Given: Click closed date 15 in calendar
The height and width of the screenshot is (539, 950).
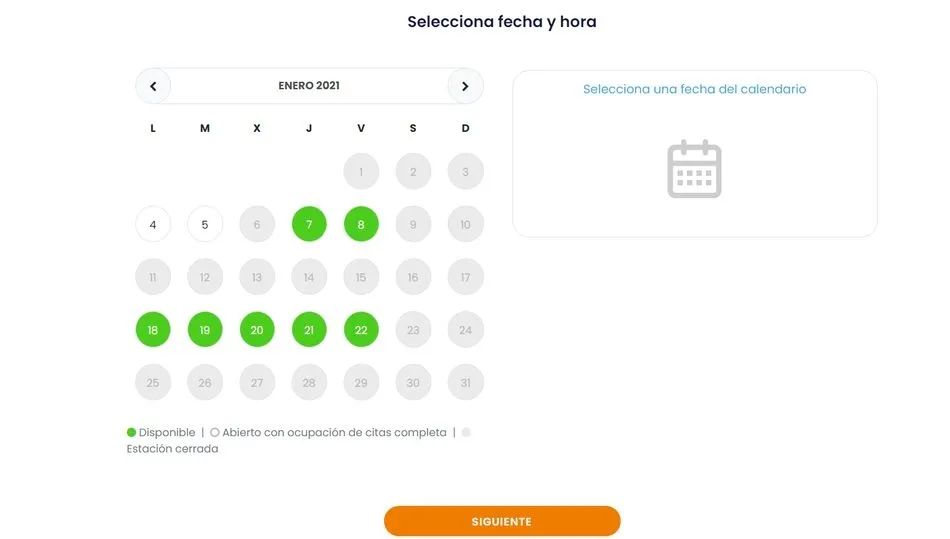Looking at the screenshot, I should point(361,277).
